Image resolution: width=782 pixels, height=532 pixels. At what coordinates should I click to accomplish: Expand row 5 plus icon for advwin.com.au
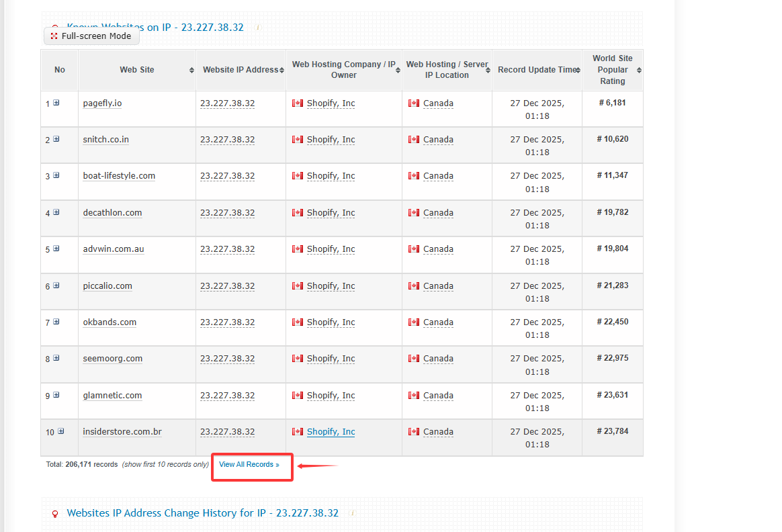pyautogui.click(x=56, y=249)
